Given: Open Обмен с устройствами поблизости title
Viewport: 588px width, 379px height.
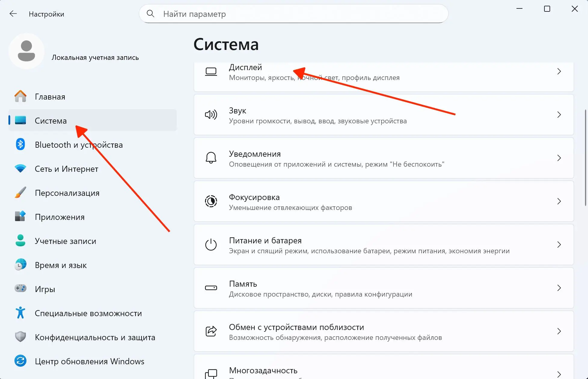Looking at the screenshot, I should click(296, 327).
